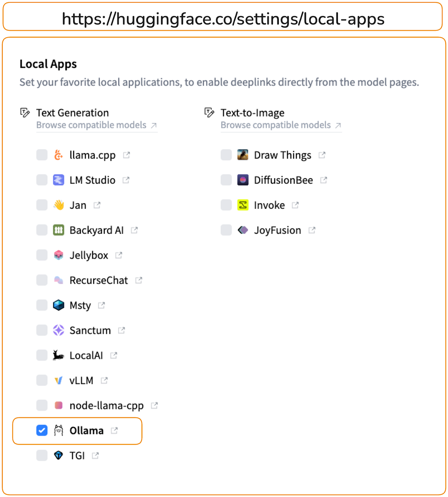Enable the llama.cpp checkbox

(x=42, y=155)
